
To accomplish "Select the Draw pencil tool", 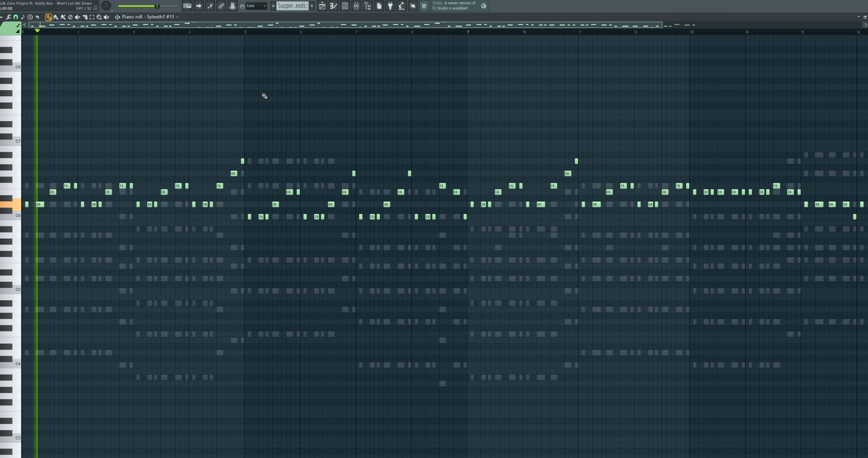I will 49,17.
